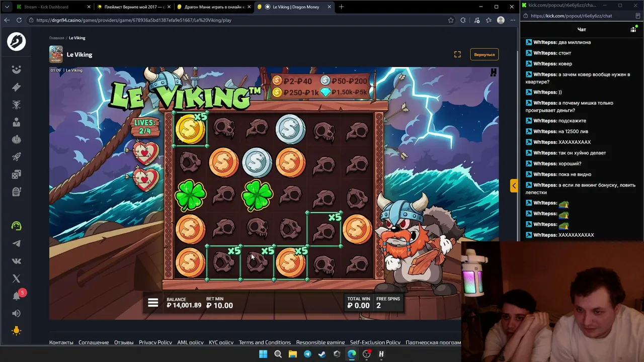Go back in the browser
This screenshot has height=362, width=644.
[x=7, y=20]
